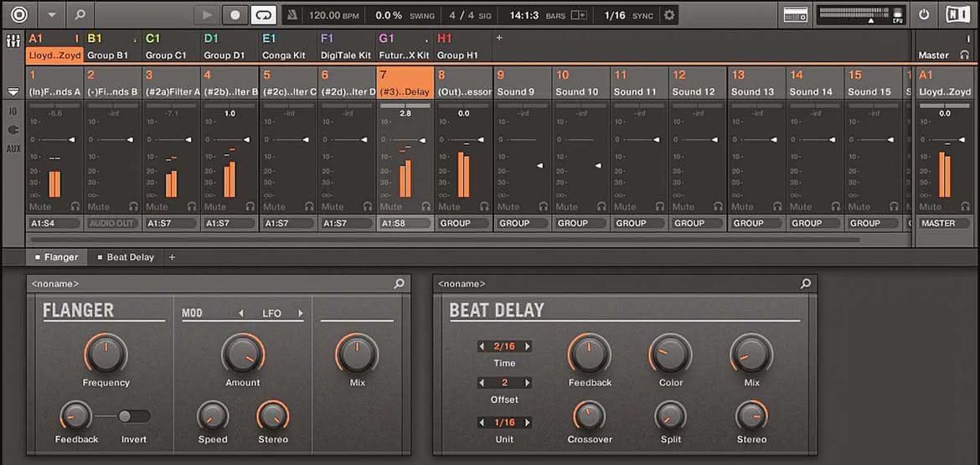Screen dimensions: 980x465
Task: Select group A1 Lloyd..Zoyd
Action: coord(54,47)
